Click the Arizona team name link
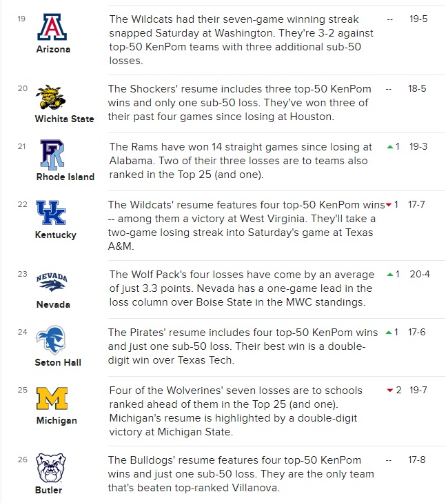The height and width of the screenshot is (503, 448). click(x=53, y=49)
